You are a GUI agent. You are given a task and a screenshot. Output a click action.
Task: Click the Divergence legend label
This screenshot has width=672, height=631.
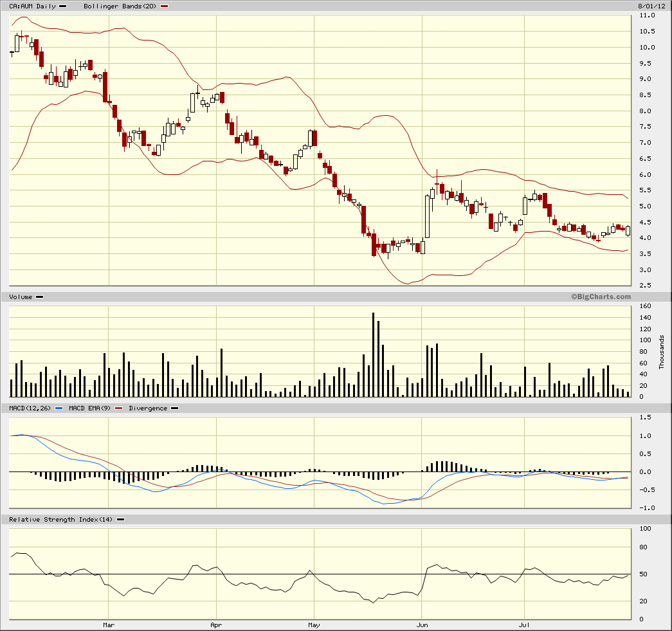pyautogui.click(x=148, y=408)
